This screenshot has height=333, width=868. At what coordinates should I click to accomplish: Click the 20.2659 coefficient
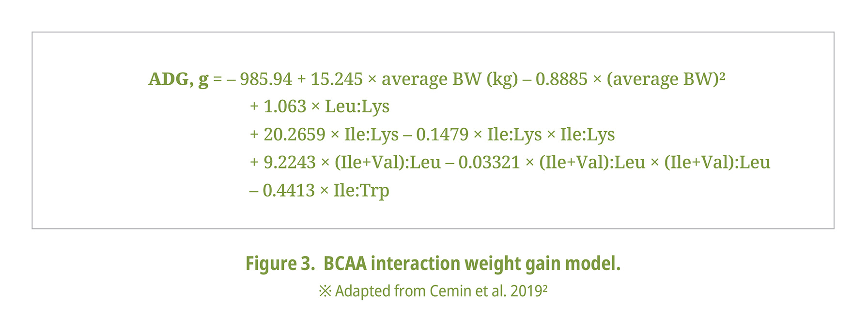[294, 135]
